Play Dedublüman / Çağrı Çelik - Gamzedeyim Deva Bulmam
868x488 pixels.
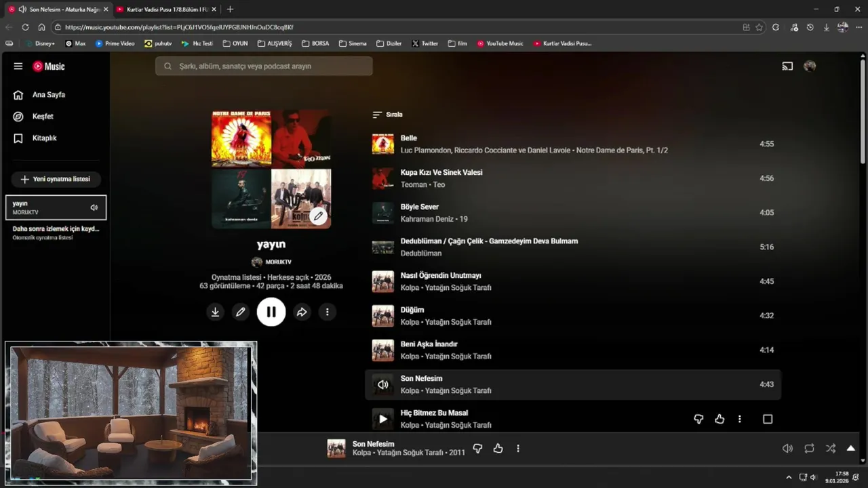489,241
